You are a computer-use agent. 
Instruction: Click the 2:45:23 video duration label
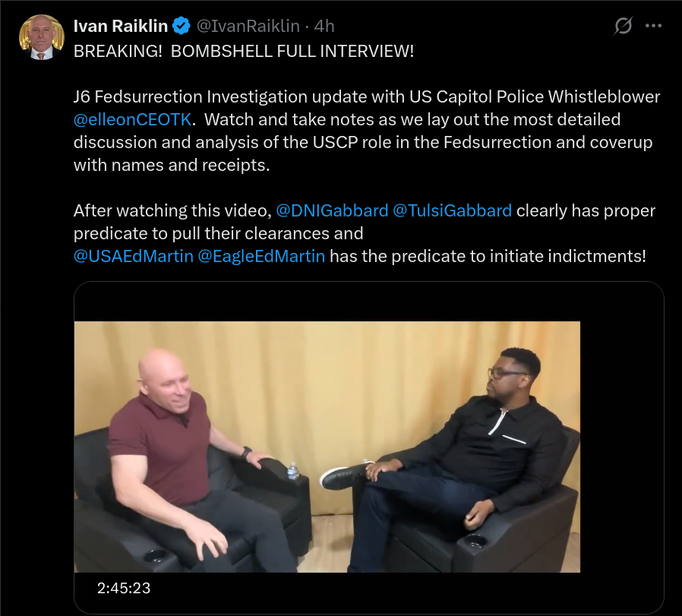[124, 588]
